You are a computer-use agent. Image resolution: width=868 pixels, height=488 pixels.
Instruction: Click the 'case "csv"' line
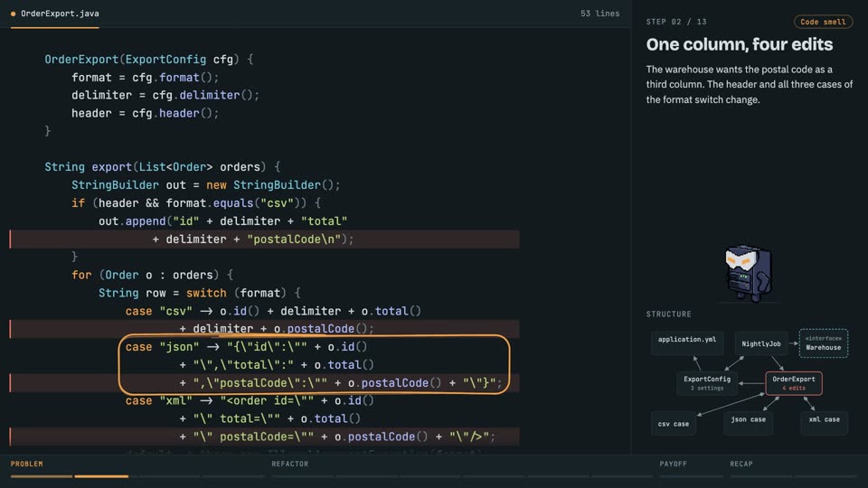coord(273,311)
